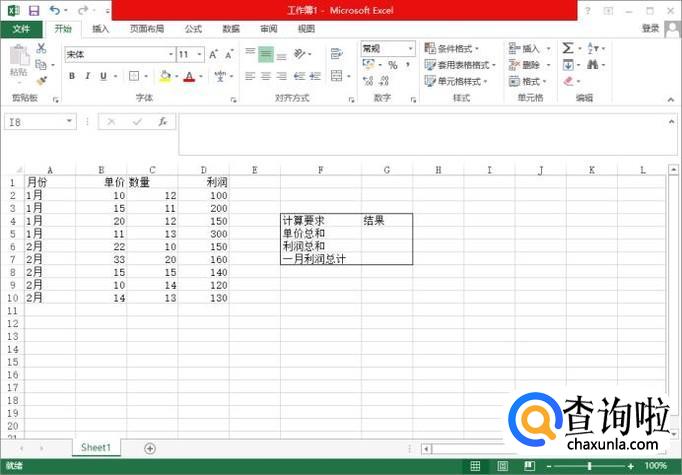Open the Sort and Filter dropdown
The image size is (682, 475).
tap(595, 48)
